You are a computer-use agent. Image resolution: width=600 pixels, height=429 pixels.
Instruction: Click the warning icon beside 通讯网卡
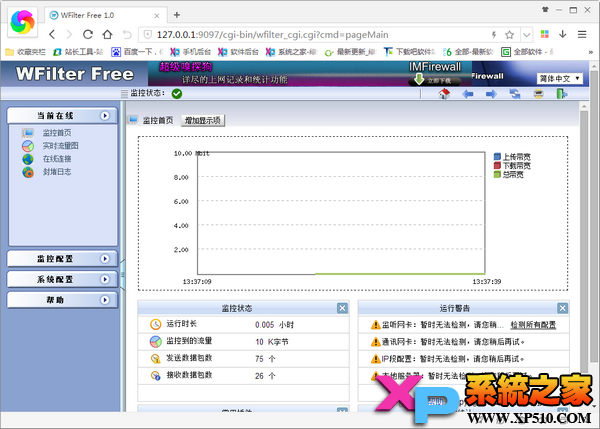[375, 342]
